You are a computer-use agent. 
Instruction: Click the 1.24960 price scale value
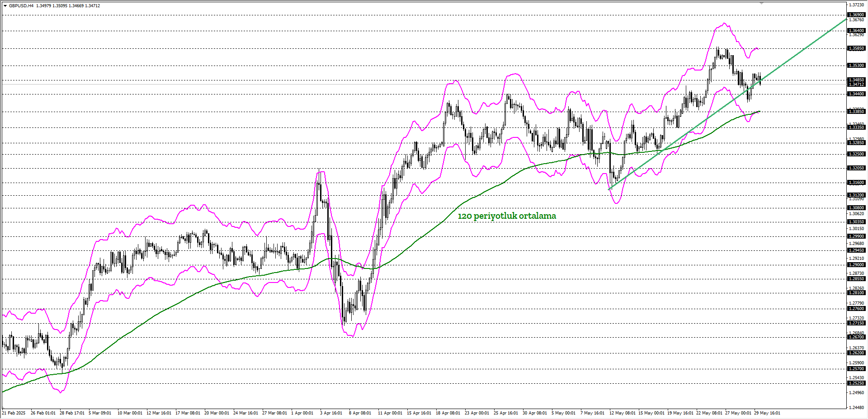(857, 393)
